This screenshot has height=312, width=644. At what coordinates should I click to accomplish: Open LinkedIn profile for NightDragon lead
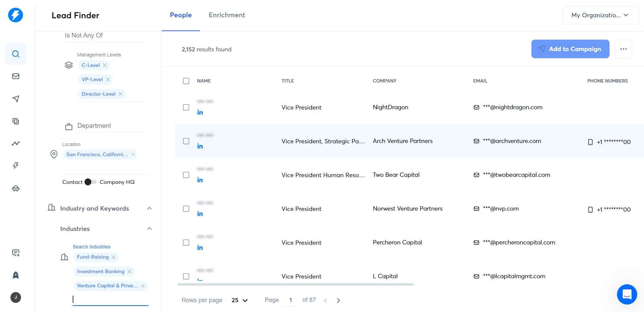pyautogui.click(x=200, y=112)
